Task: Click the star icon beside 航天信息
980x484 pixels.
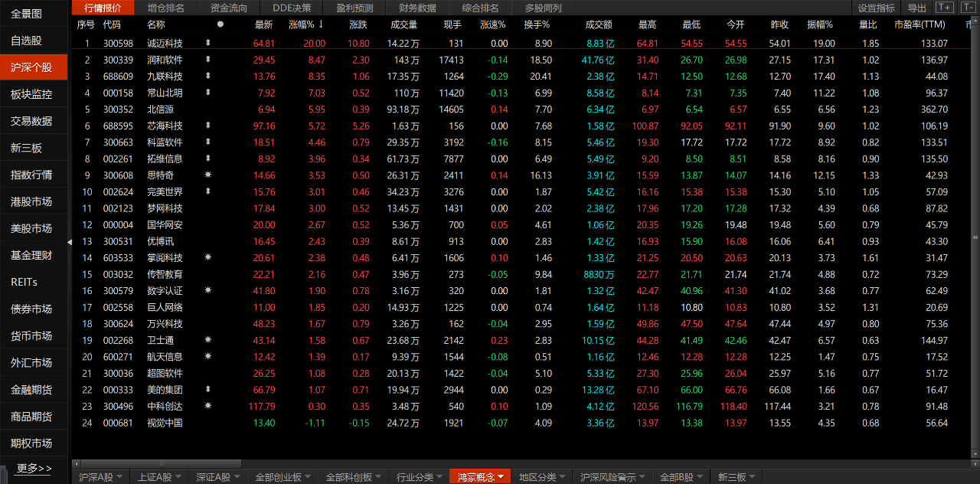Action: [x=207, y=357]
